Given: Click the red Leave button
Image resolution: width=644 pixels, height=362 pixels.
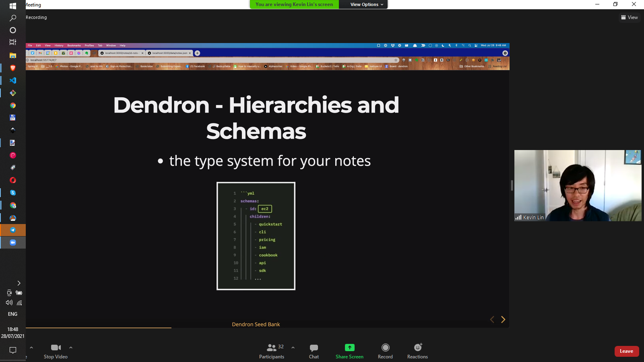Looking at the screenshot, I should [x=627, y=351].
